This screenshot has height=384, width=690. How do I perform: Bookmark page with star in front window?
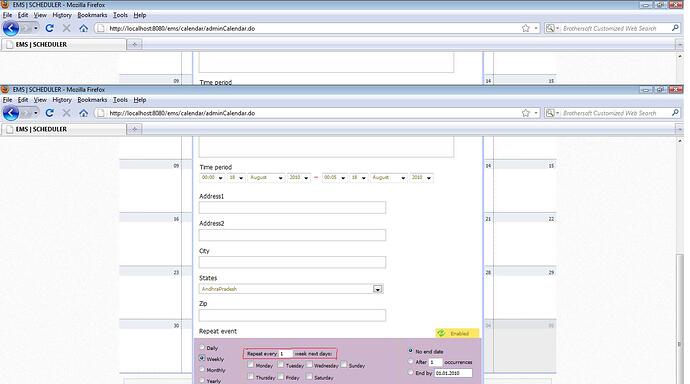tap(525, 113)
